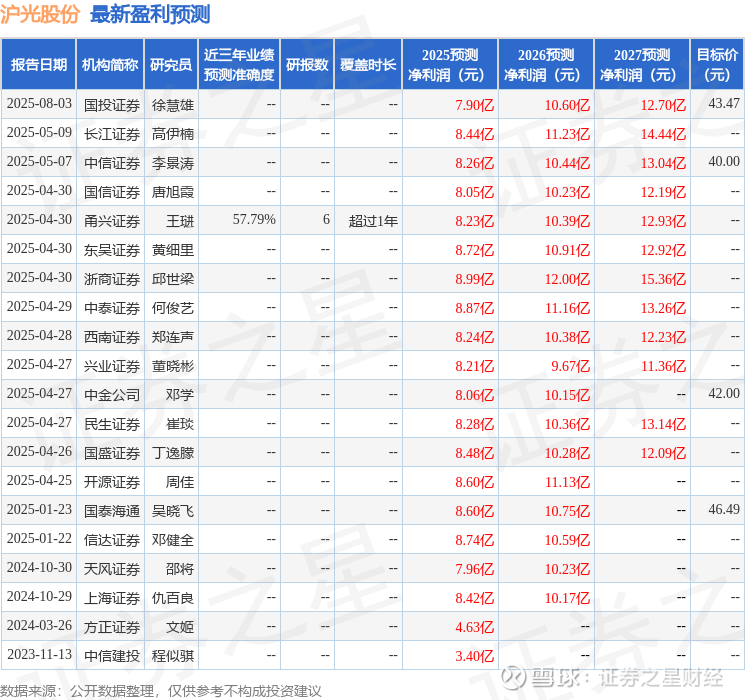Click researcher name 徐慧雄

[172, 105]
